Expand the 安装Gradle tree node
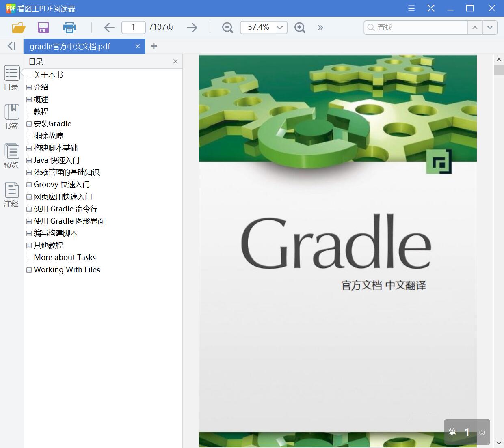 [29, 124]
